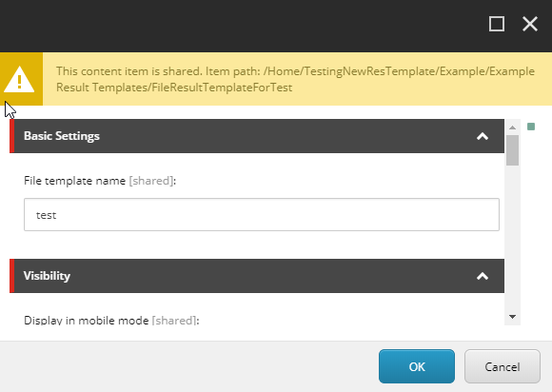Dismiss the dialog with Cancel
Screen dimensions: 552x392
tap(503, 366)
